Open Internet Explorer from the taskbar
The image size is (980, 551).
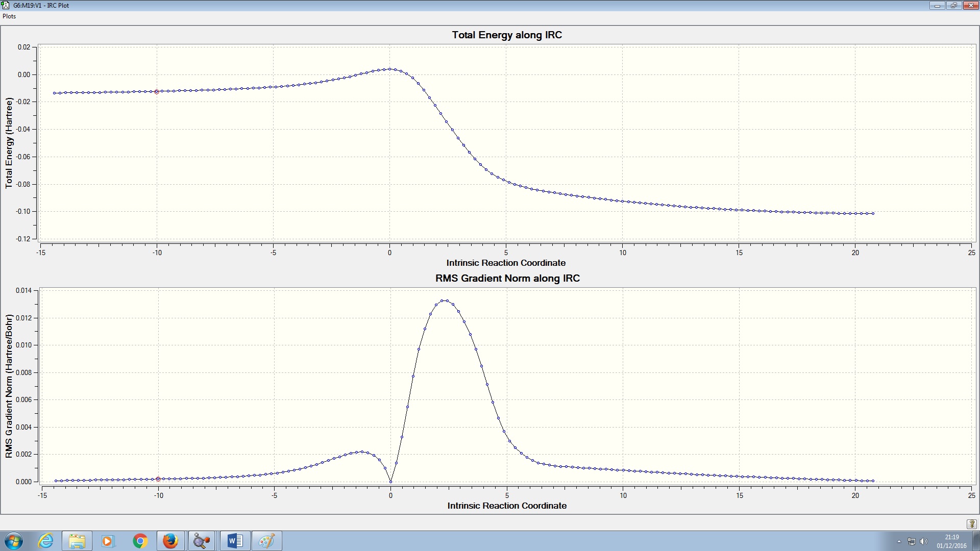(46, 541)
